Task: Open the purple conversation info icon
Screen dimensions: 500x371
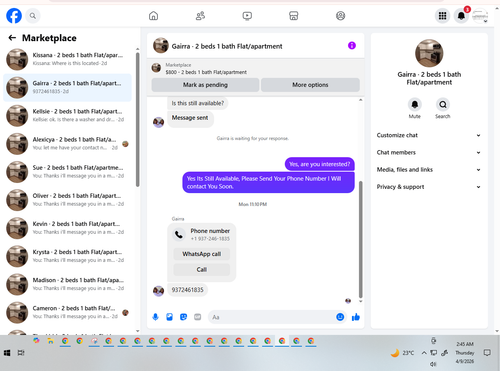Action: pyautogui.click(x=352, y=45)
